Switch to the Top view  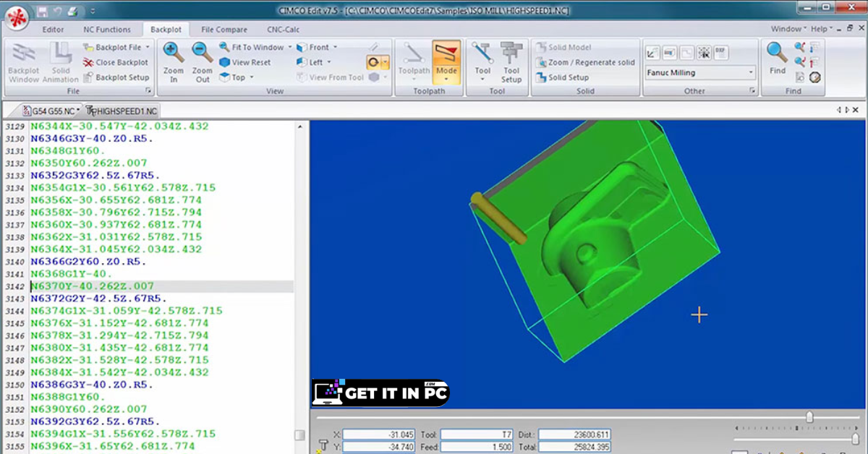[x=233, y=77]
